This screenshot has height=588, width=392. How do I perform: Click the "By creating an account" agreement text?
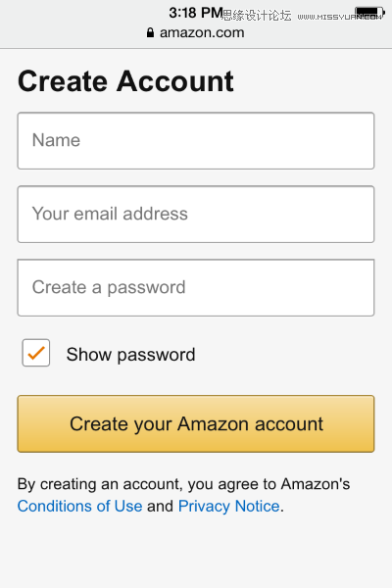pyautogui.click(x=183, y=484)
